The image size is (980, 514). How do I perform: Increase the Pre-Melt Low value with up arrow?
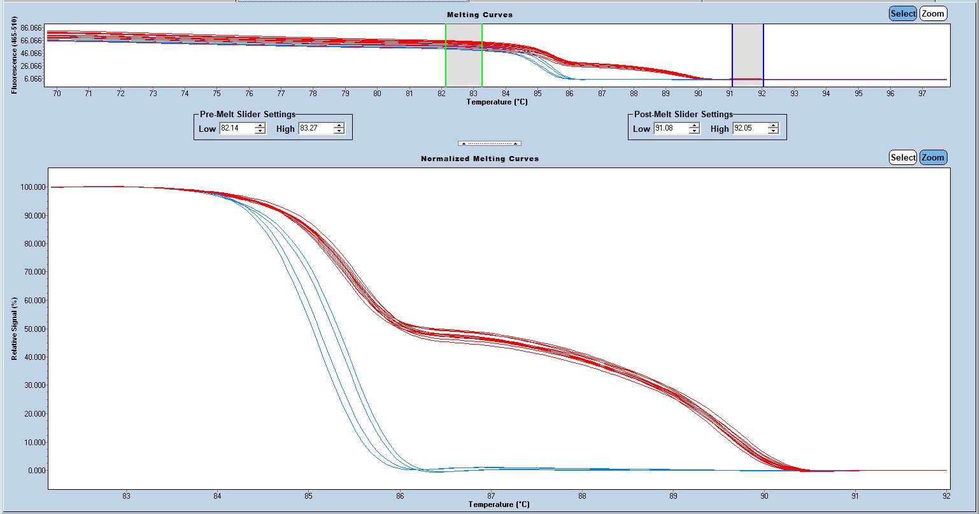260,125
